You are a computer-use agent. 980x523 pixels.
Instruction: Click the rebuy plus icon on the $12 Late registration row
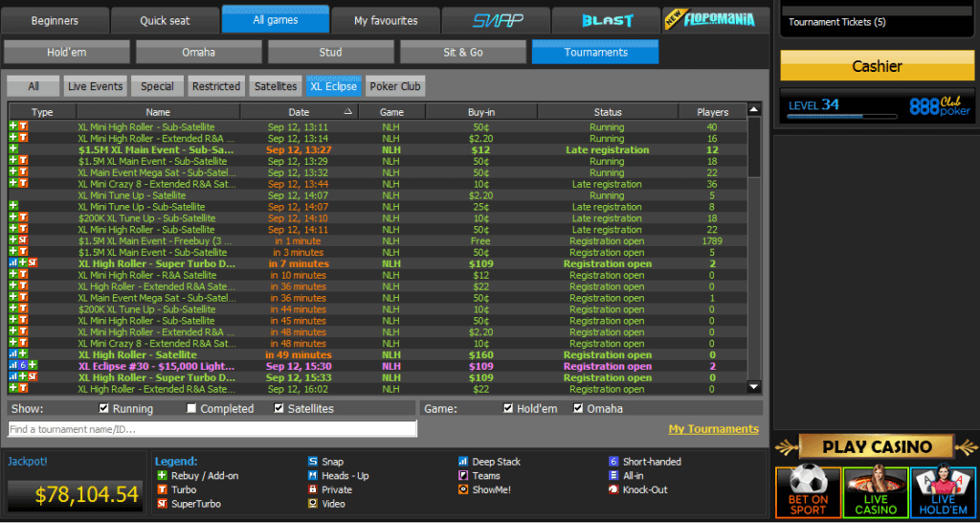13,149
